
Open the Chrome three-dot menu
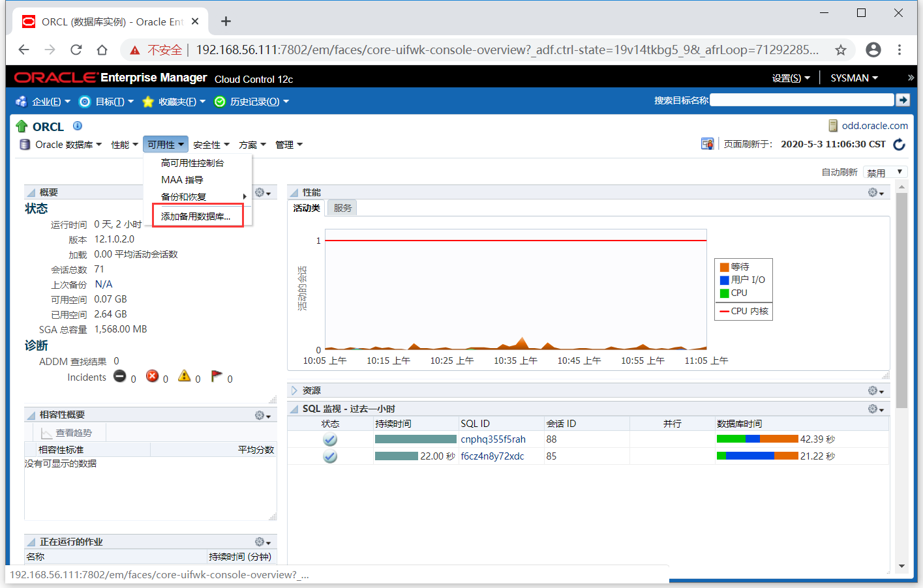(900, 50)
